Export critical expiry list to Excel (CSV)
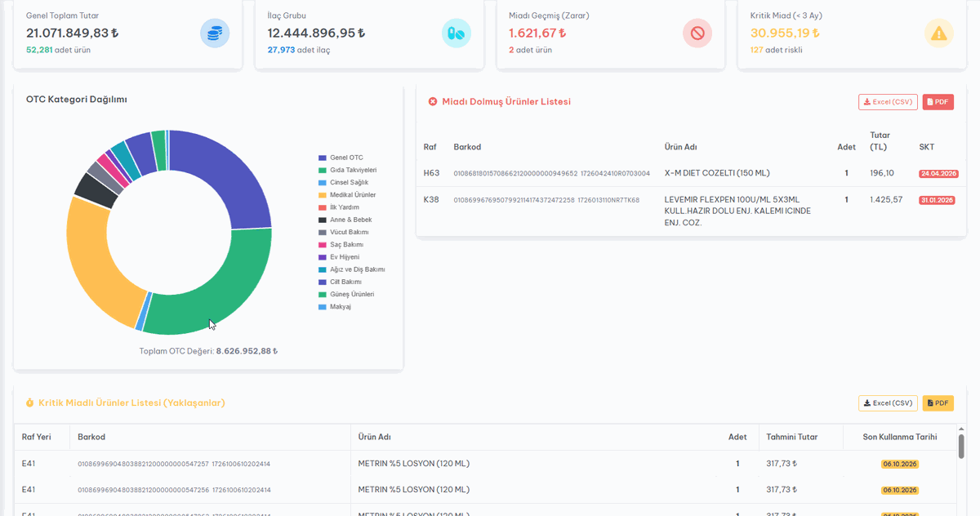980x516 pixels. click(888, 403)
